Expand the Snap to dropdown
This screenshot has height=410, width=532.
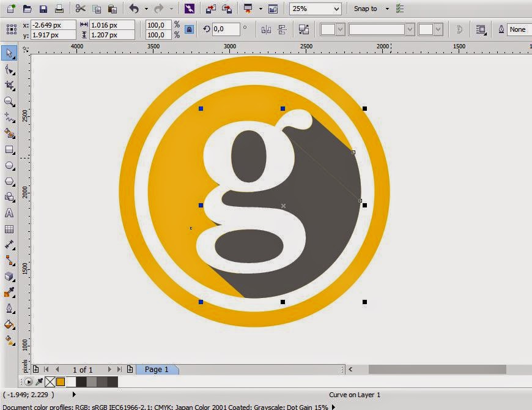click(x=388, y=9)
